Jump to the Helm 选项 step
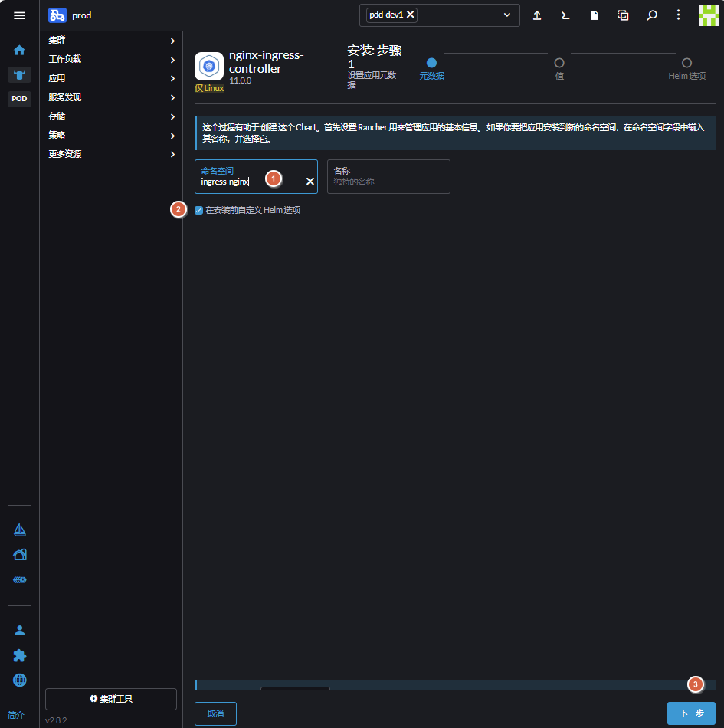Viewport: 724px width, 728px height. [686, 64]
